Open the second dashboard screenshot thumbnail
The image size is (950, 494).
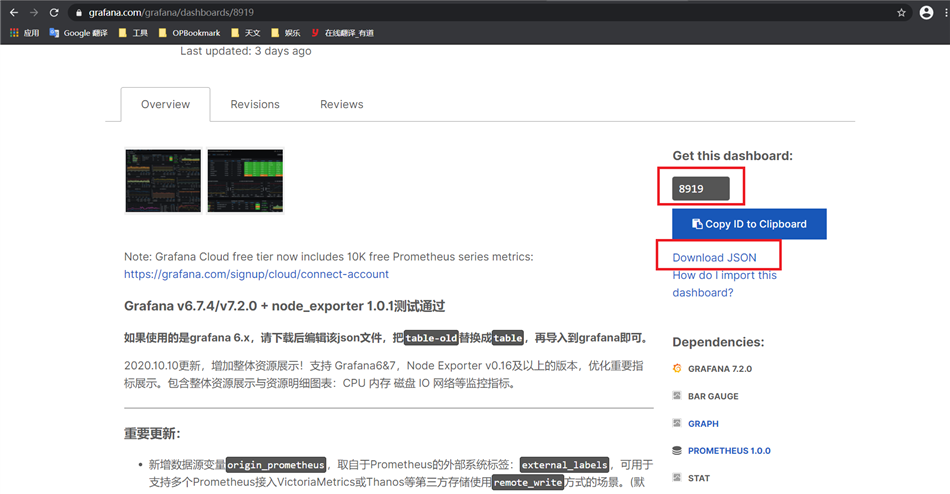point(245,181)
